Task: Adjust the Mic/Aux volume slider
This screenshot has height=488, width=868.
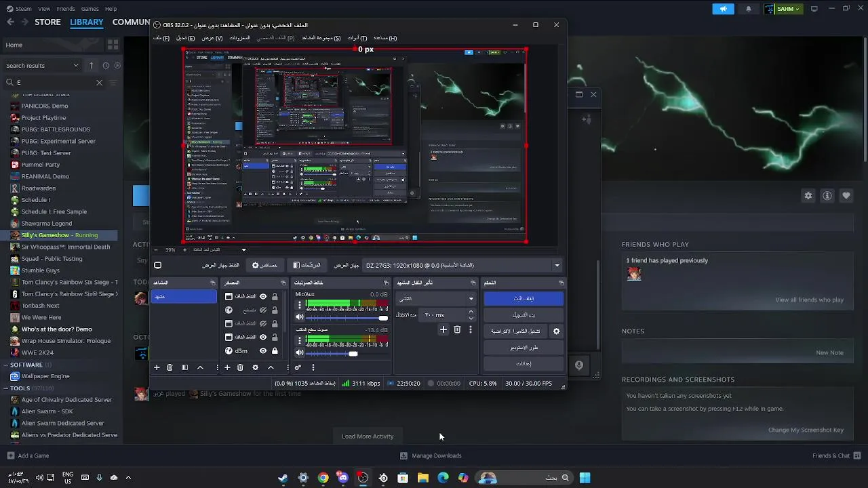Action: (x=347, y=318)
